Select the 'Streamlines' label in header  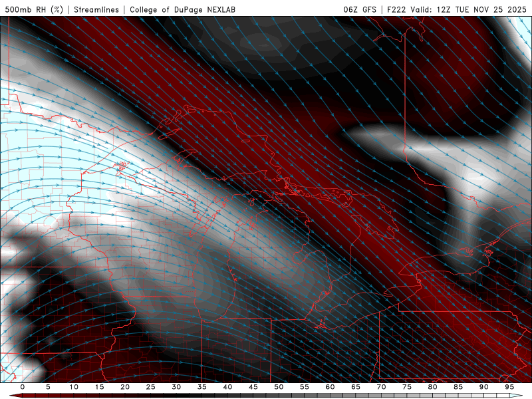tap(96, 9)
